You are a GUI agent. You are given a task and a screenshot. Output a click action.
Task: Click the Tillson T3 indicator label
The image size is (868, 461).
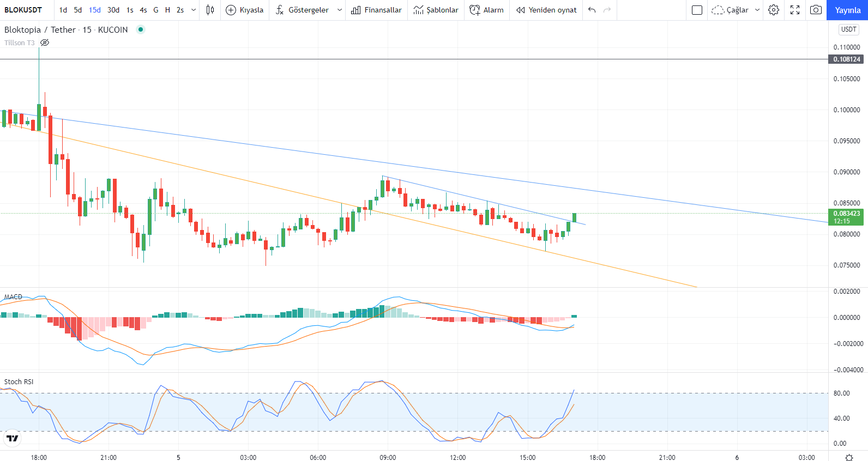click(20, 43)
